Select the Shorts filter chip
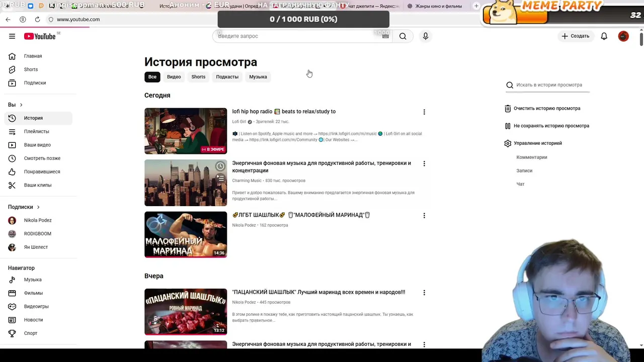 [x=198, y=77]
